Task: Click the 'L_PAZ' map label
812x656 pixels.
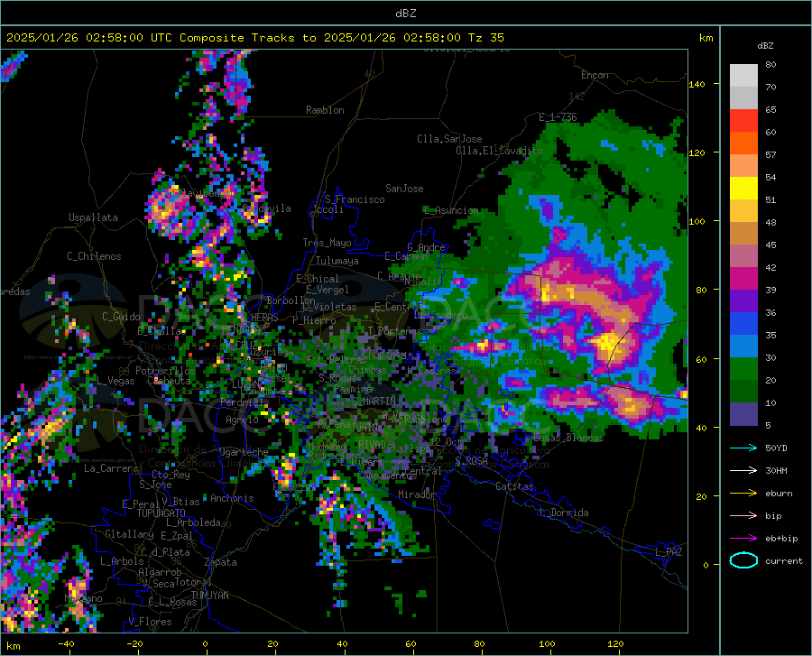Action: pyautogui.click(x=669, y=552)
